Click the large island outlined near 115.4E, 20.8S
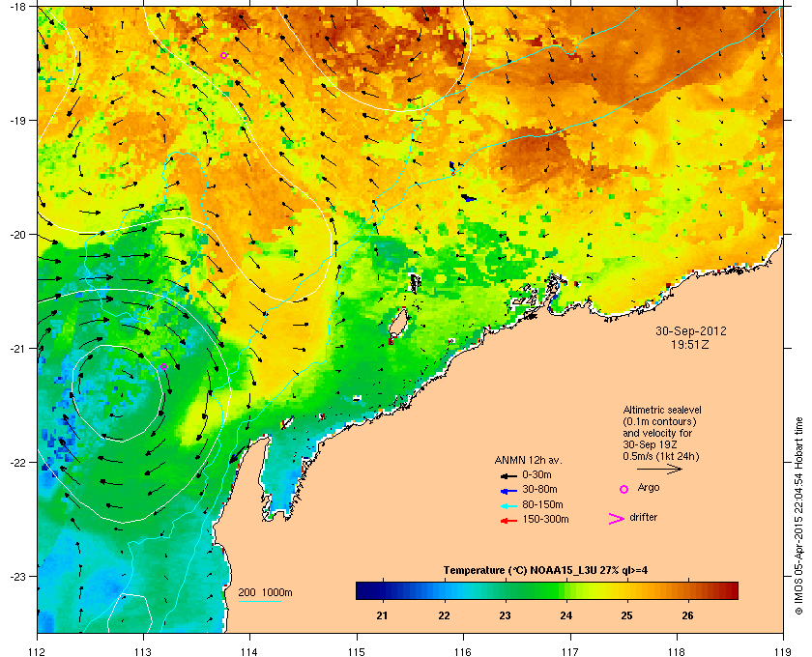 [x=398, y=324]
